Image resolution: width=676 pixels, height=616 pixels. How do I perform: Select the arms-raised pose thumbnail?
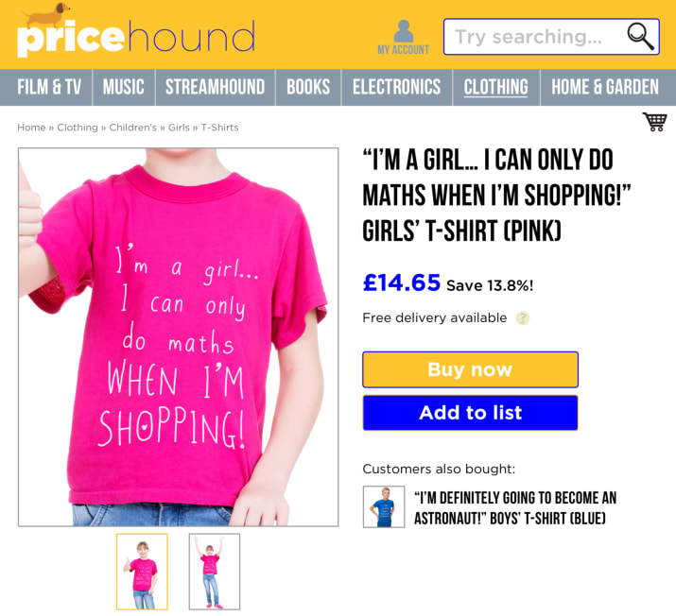tap(215, 572)
